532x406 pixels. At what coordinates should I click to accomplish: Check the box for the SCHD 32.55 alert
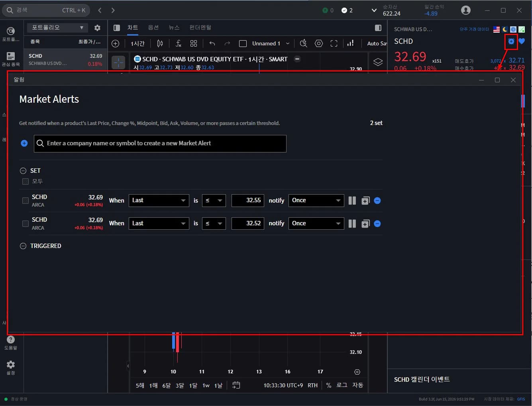(x=26, y=201)
